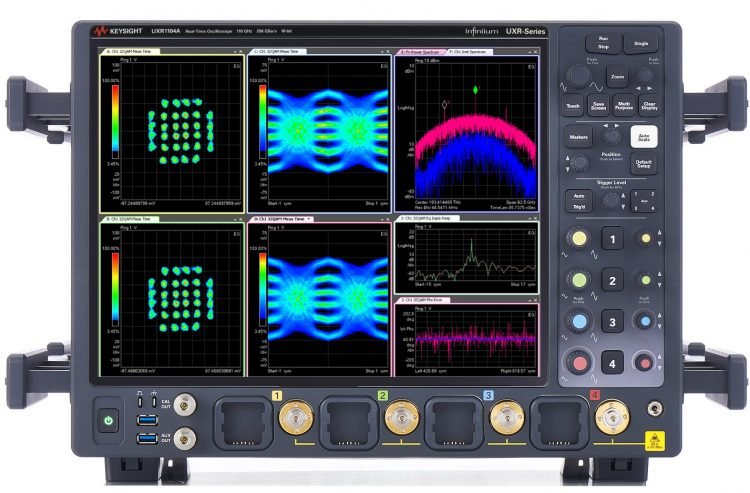The height and width of the screenshot is (493, 750).
Task: Tap the green power button
Action: [109, 420]
